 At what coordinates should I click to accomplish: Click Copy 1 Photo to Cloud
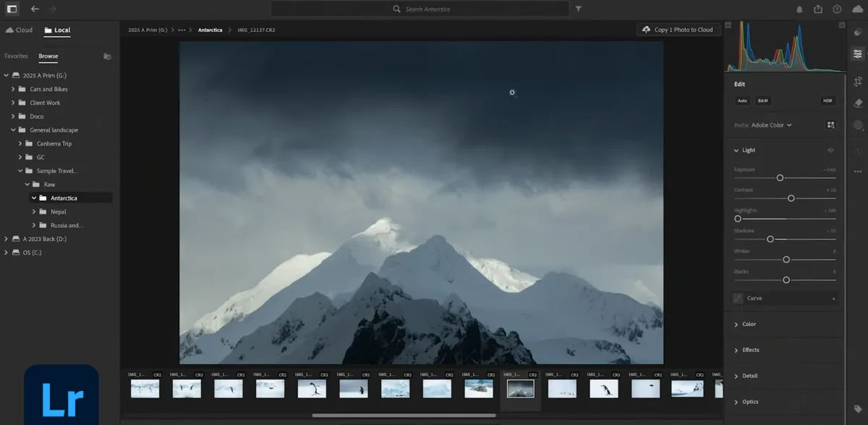678,29
